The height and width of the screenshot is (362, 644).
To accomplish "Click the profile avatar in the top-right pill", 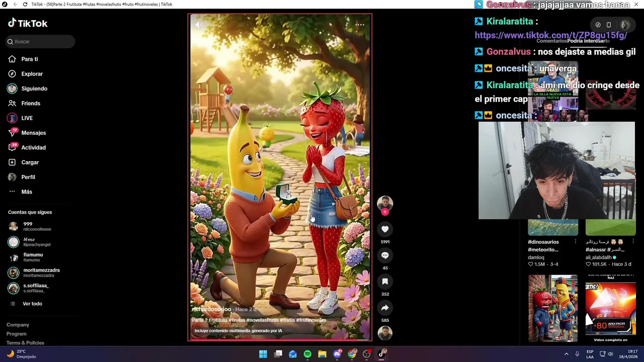I will pos(625,25).
